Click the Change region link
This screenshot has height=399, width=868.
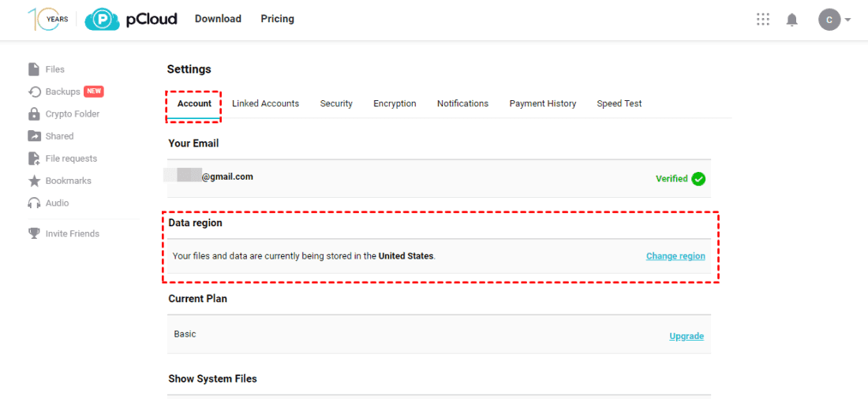point(675,256)
